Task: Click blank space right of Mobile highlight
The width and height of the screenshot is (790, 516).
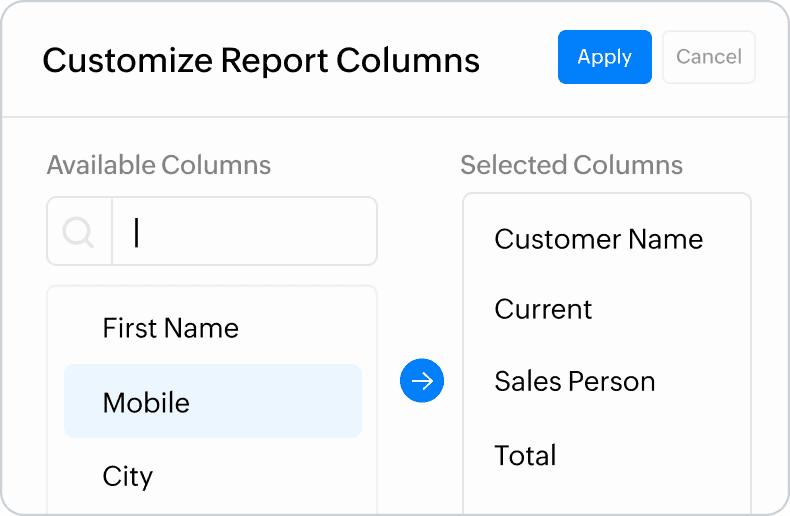Action: click(x=369, y=402)
